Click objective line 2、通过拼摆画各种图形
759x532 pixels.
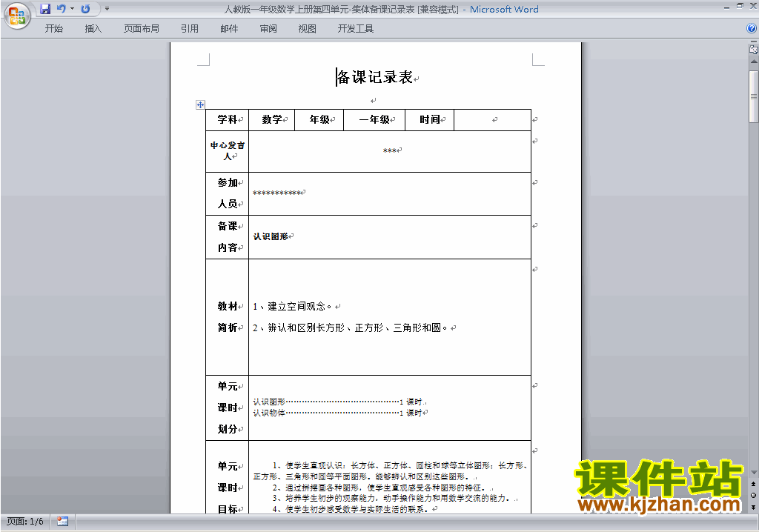(379, 488)
